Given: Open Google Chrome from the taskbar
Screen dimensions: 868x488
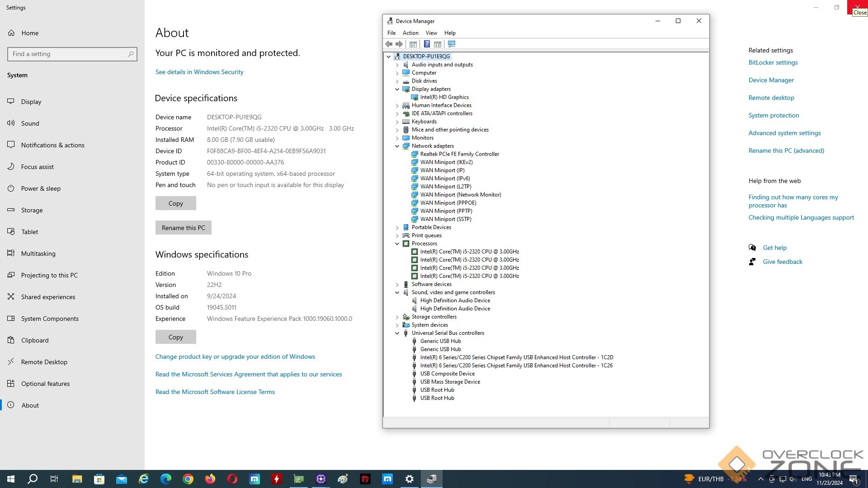Looking at the screenshot, I should [188, 479].
